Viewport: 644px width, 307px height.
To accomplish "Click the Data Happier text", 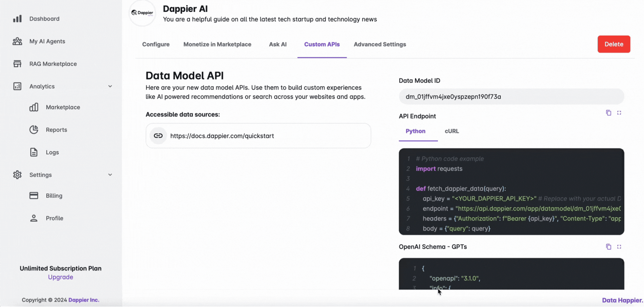I will tap(623, 300).
